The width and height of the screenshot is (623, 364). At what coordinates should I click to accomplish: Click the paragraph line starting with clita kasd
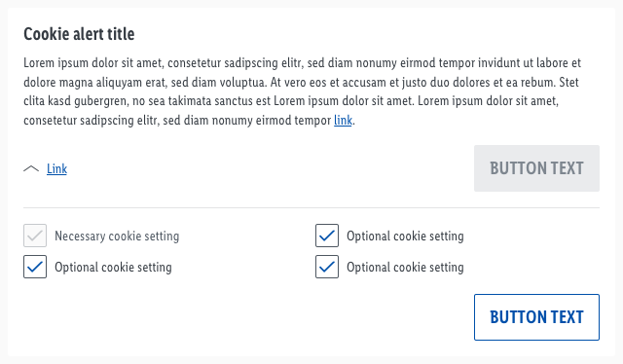(291, 101)
